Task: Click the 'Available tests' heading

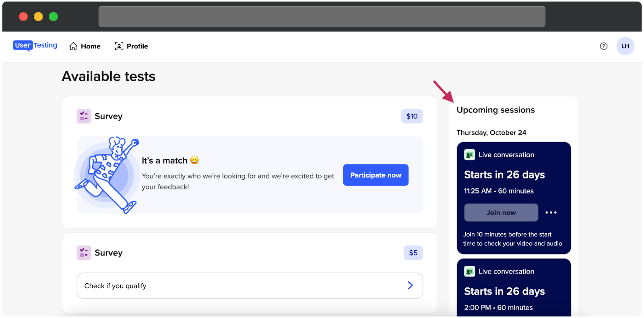Action: [x=109, y=76]
